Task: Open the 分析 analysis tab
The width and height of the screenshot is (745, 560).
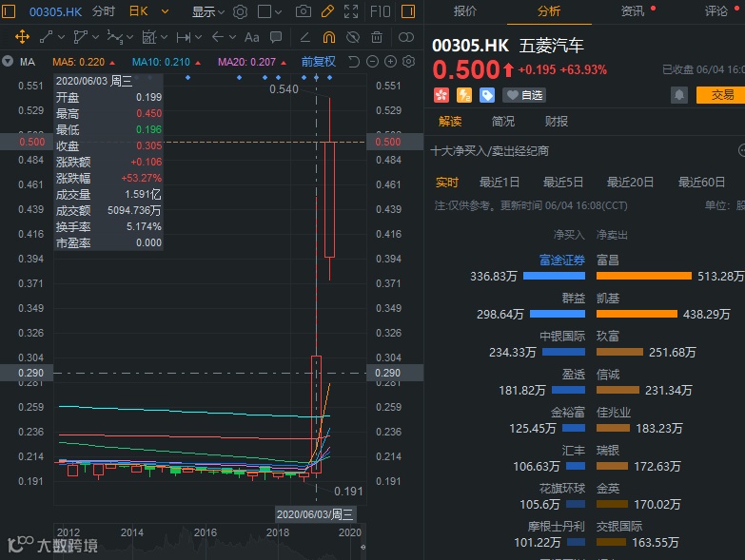Action: pos(549,11)
